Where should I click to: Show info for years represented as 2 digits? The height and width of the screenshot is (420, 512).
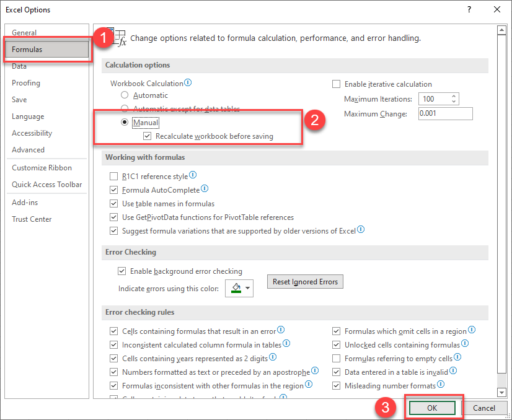tap(273, 357)
